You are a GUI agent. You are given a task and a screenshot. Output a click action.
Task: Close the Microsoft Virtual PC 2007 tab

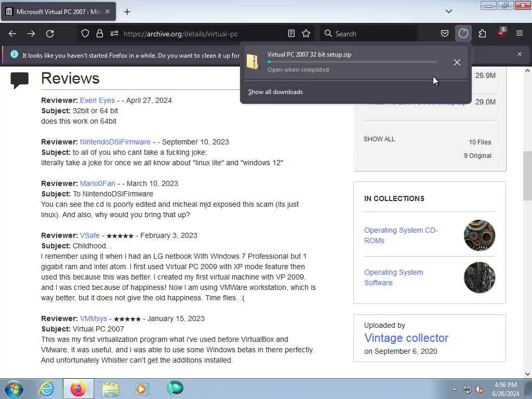[108, 11]
